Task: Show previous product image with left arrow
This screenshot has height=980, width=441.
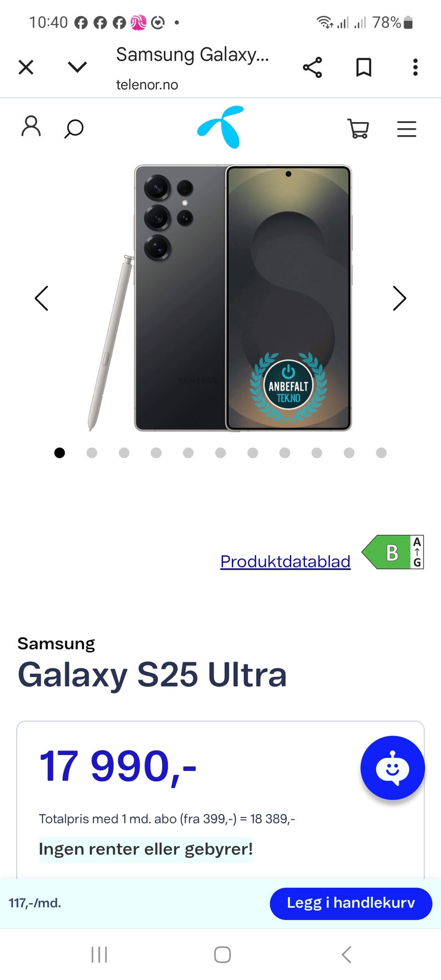Action: pos(41,299)
